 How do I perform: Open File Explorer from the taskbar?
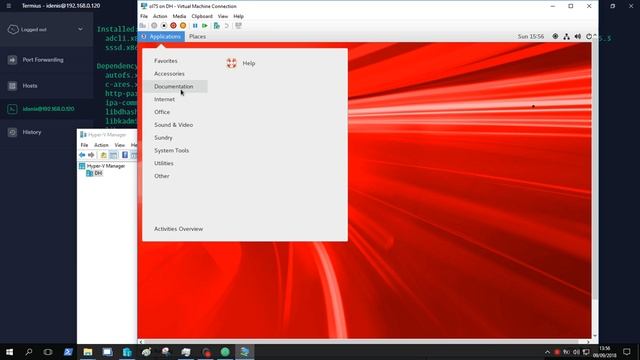pyautogui.click(x=88, y=352)
